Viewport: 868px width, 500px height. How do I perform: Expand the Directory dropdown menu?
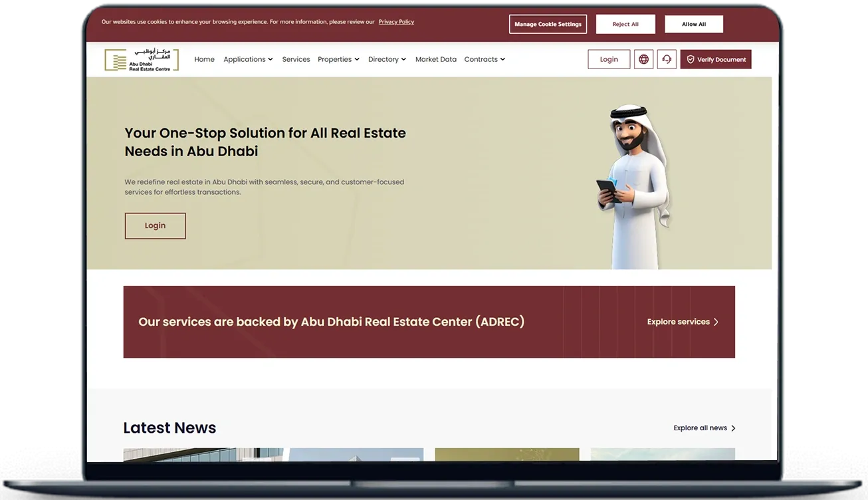387,59
